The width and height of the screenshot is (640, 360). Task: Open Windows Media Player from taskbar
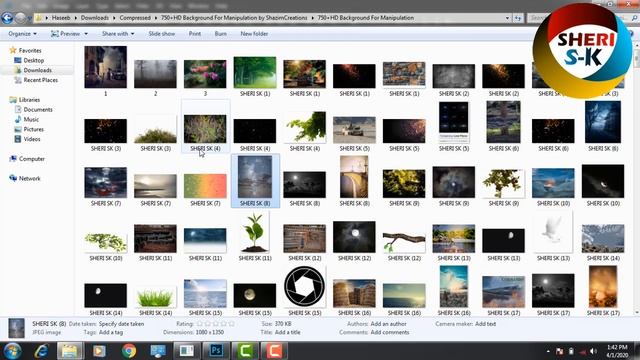point(99,351)
